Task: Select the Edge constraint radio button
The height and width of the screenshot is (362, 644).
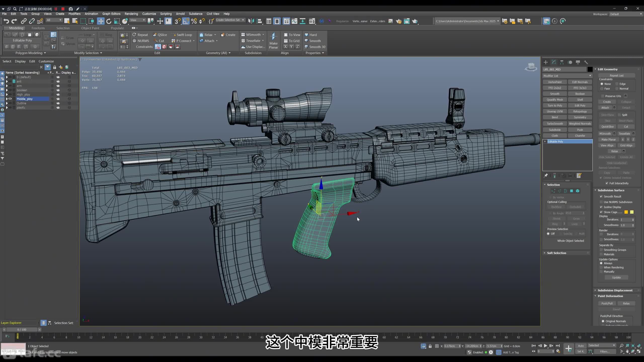Action: [617, 84]
